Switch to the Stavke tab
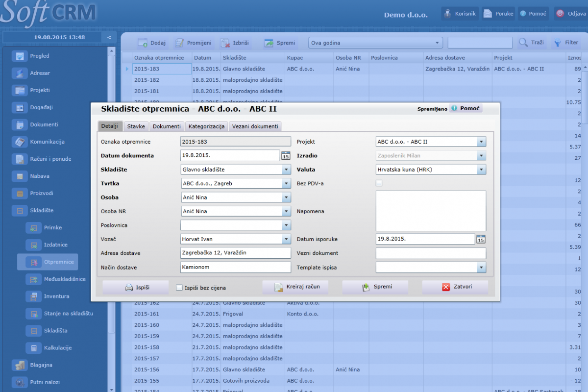The image size is (588, 392). pos(136,126)
